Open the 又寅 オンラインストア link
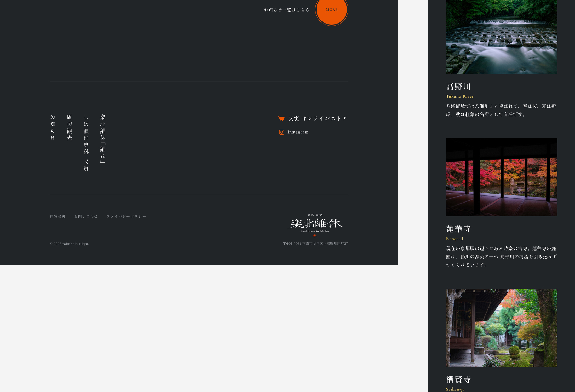This screenshot has height=392, width=575. pyautogui.click(x=317, y=119)
